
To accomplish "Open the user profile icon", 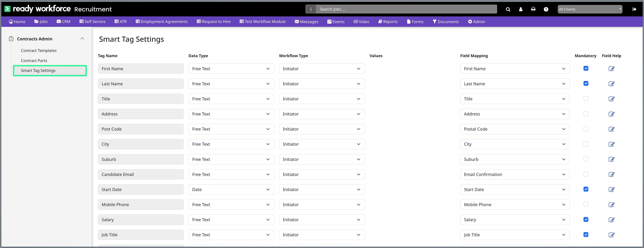I will tap(520, 9).
